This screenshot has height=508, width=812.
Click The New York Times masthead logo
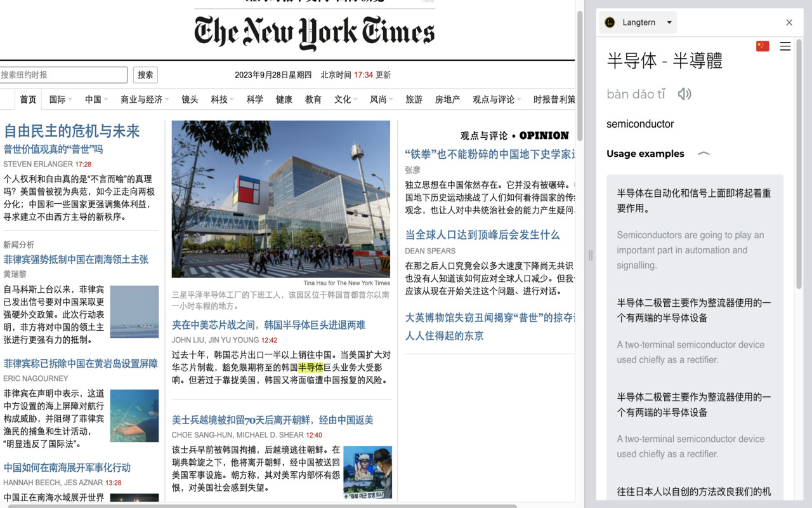click(313, 30)
